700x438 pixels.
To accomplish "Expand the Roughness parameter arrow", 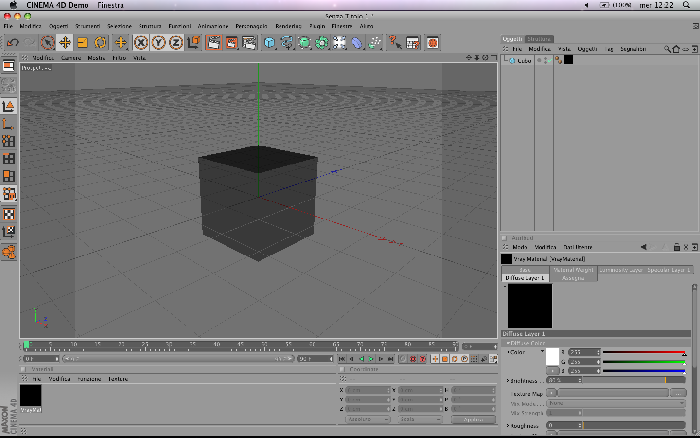I will click(508, 425).
